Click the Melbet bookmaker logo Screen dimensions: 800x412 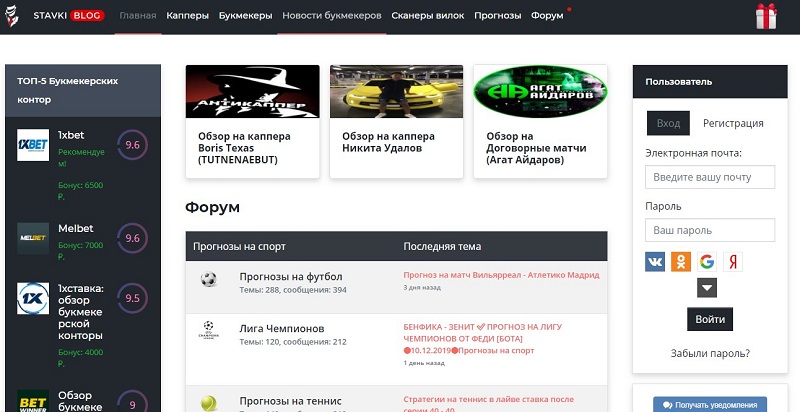pyautogui.click(x=33, y=238)
